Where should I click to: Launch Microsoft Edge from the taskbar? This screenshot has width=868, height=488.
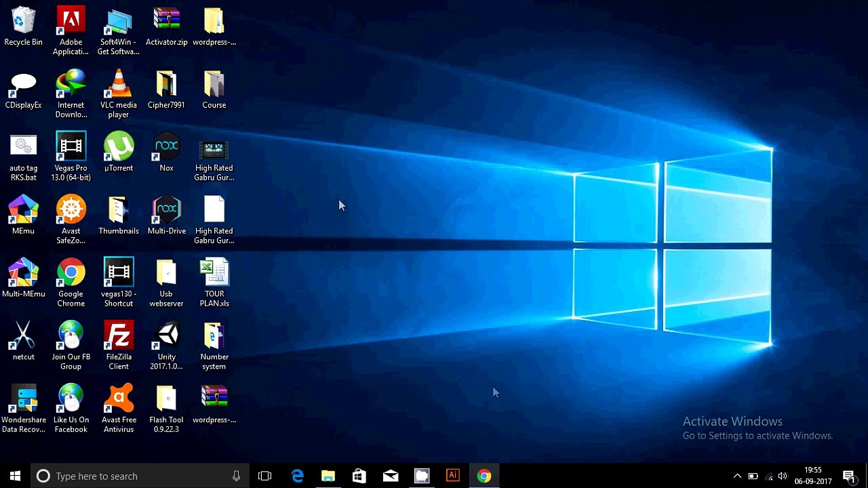click(297, 476)
